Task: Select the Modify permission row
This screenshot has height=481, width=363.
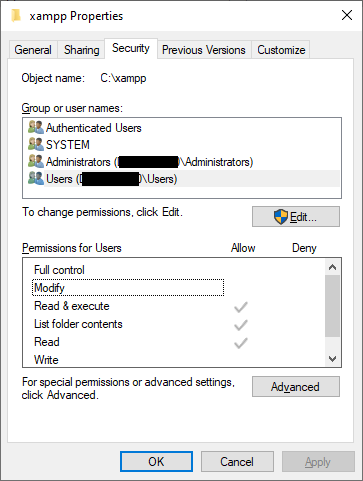Action: 128,288
